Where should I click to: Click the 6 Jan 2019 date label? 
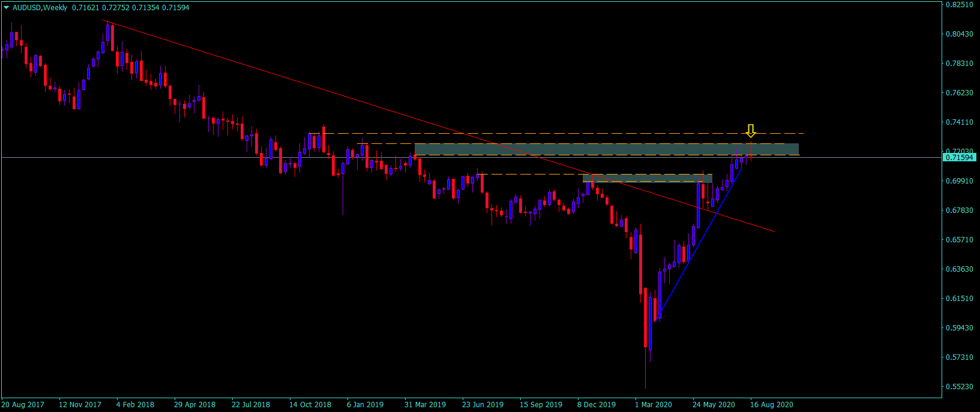tap(365, 405)
